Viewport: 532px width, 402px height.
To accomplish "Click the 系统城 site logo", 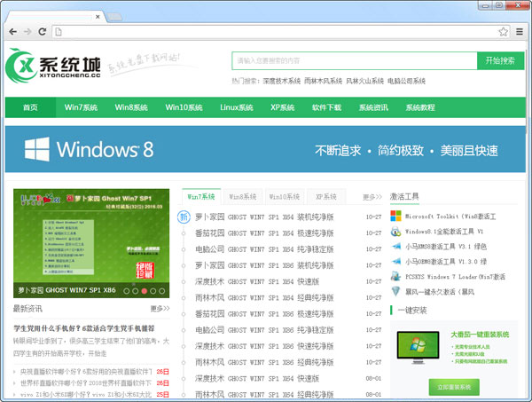I will tap(53, 66).
